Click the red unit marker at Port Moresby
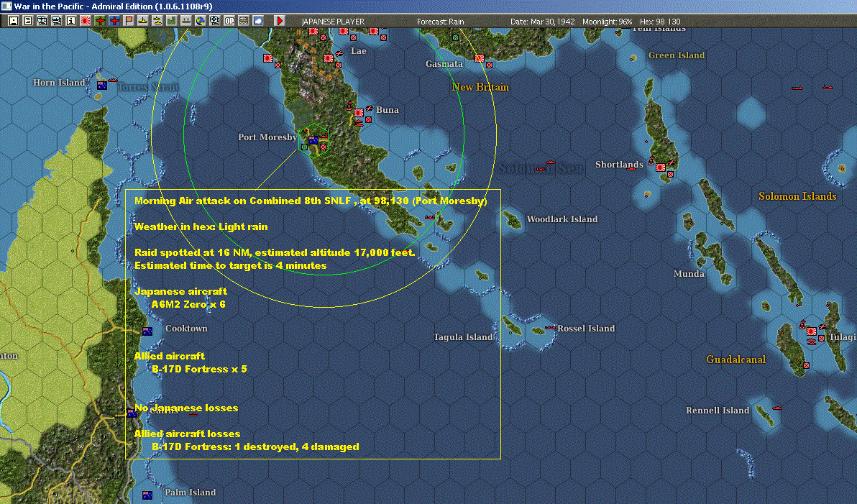 pos(323,147)
